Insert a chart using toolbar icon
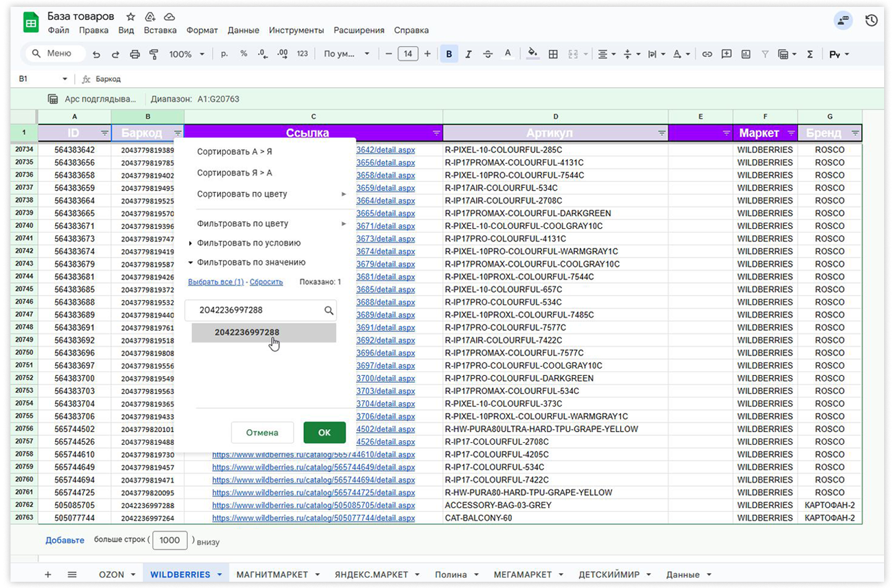894x588 pixels. coord(746,54)
